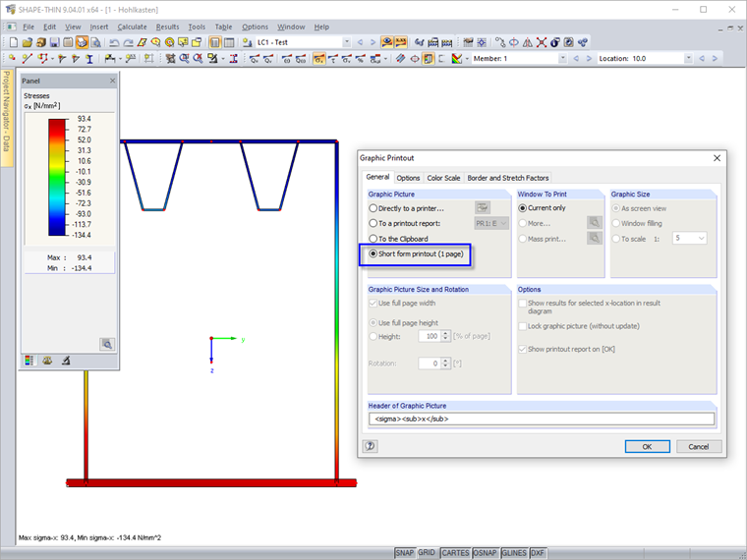Screen dimensions: 747x560
Task: Click the Header of Graphic Picture text field
Action: pos(542,420)
